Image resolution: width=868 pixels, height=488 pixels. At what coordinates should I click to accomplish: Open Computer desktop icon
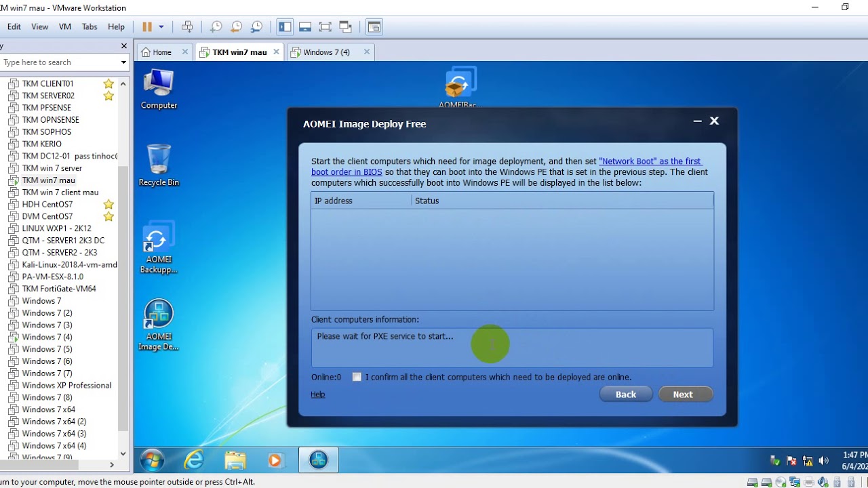(159, 89)
